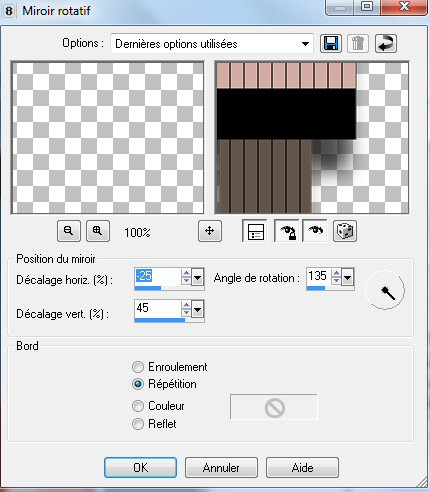The width and height of the screenshot is (430, 492).
Task: Click the delete preset trash icon
Action: pyautogui.click(x=358, y=43)
